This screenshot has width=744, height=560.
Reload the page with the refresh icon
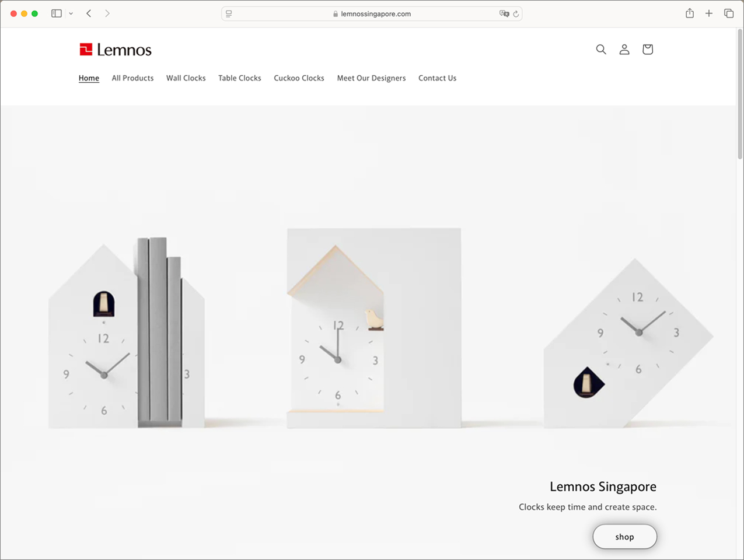click(x=516, y=13)
